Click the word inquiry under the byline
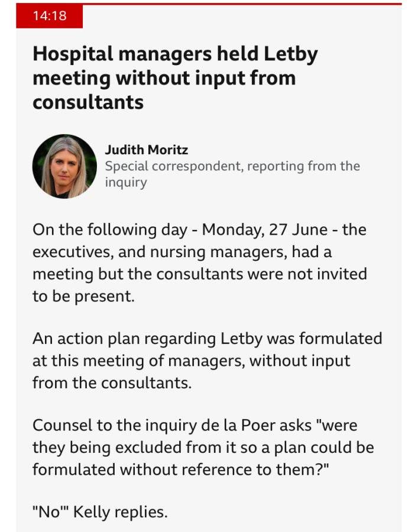 [126, 182]
